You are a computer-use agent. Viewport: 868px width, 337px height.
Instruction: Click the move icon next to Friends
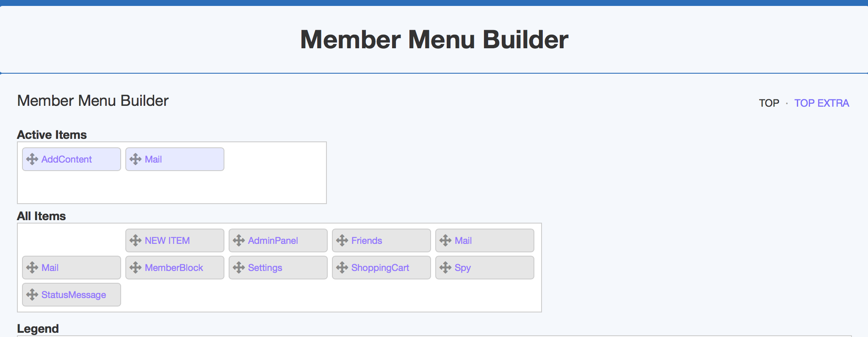point(342,240)
